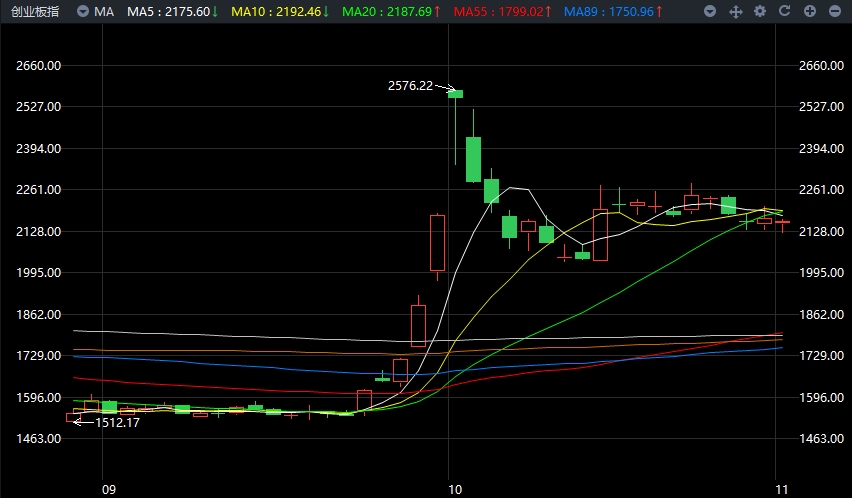This screenshot has width=852, height=498.
Task: Open the 创业板指 index selector
Action: [33, 12]
